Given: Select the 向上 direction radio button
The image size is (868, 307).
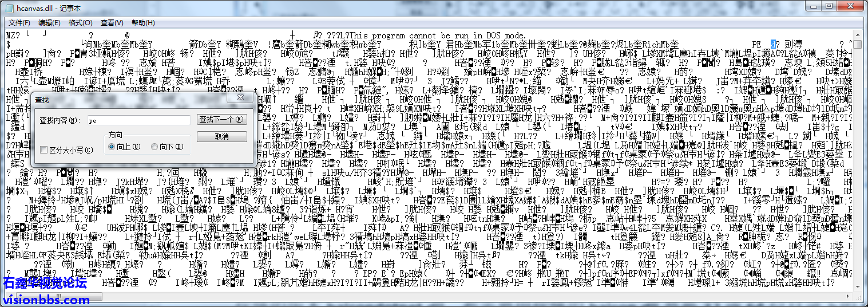Looking at the screenshot, I should coord(112,147).
